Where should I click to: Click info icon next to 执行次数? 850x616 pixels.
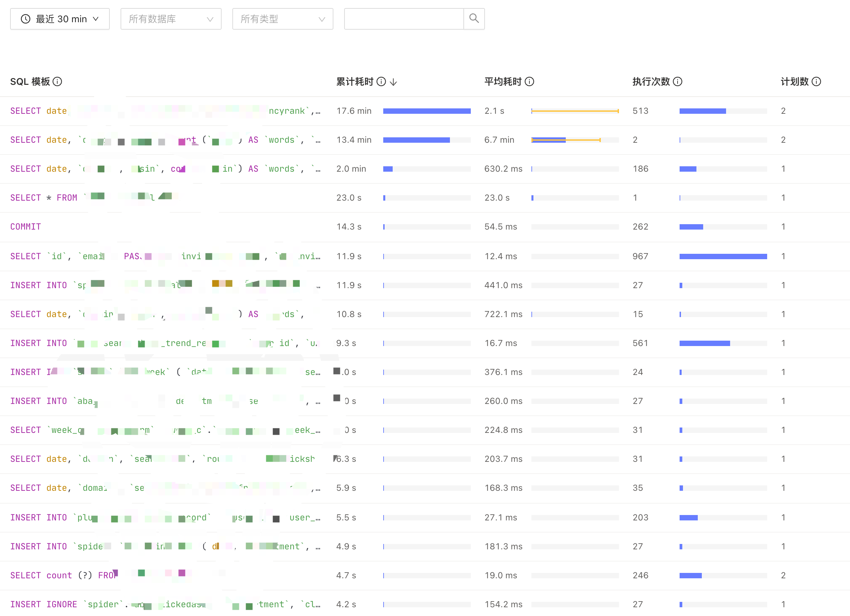tap(678, 82)
